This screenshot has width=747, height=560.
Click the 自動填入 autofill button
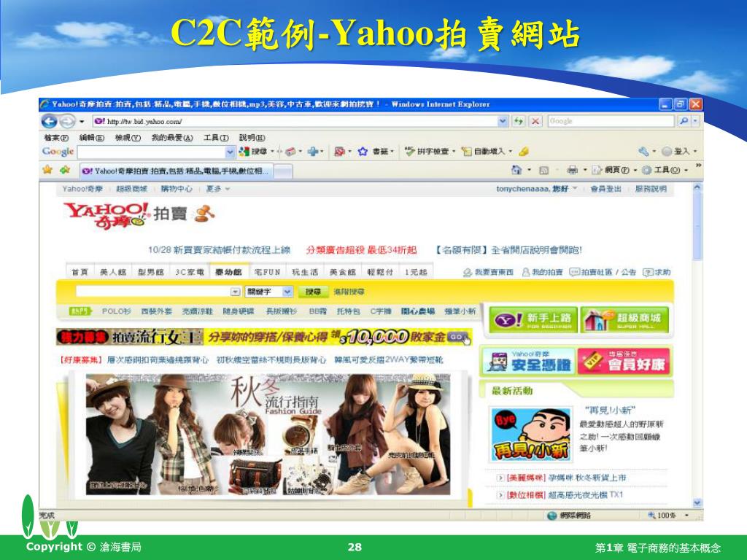point(484,152)
